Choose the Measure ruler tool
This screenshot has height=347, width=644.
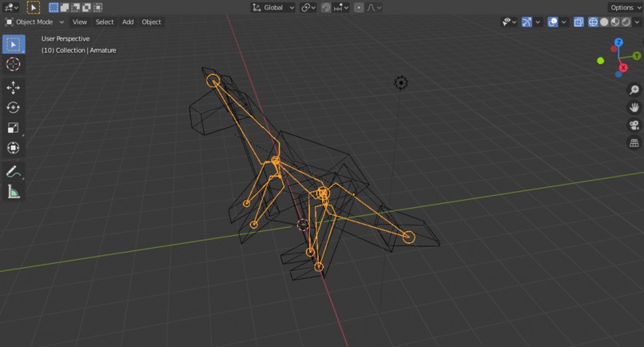[x=14, y=192]
